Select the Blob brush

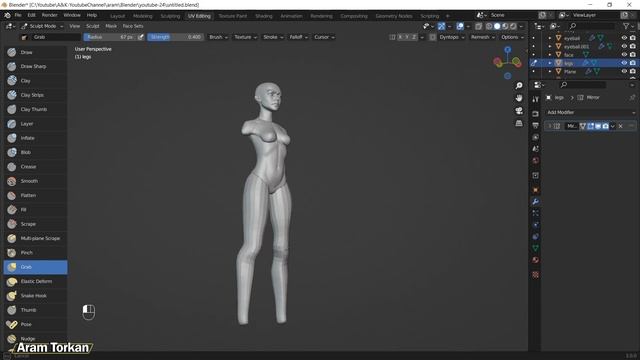click(35, 152)
